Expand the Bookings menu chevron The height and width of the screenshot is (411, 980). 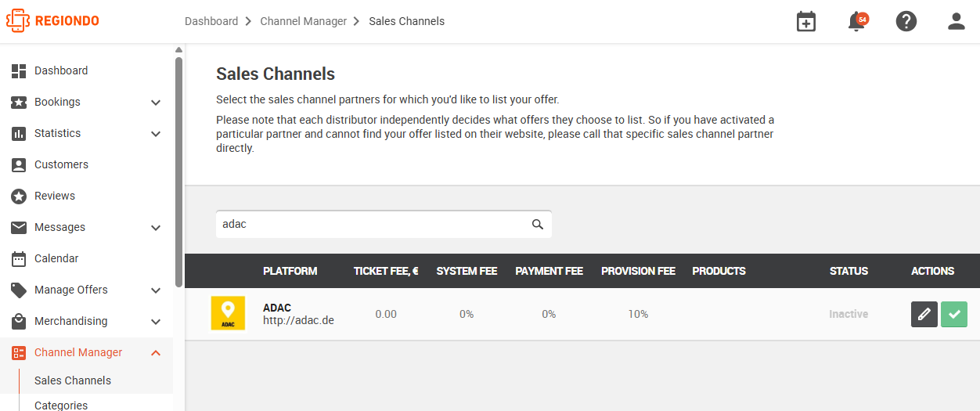point(156,103)
